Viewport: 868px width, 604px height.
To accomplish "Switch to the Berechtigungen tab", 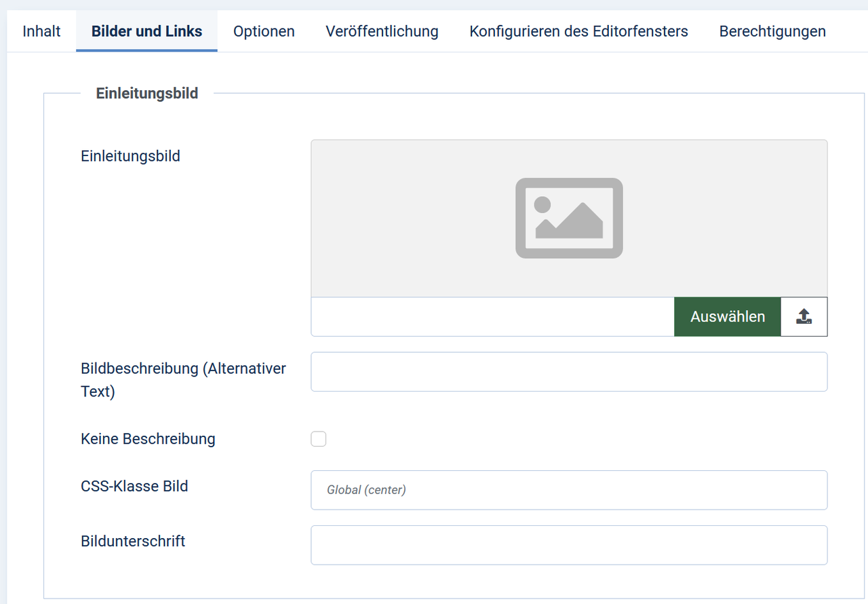I will pyautogui.click(x=772, y=31).
